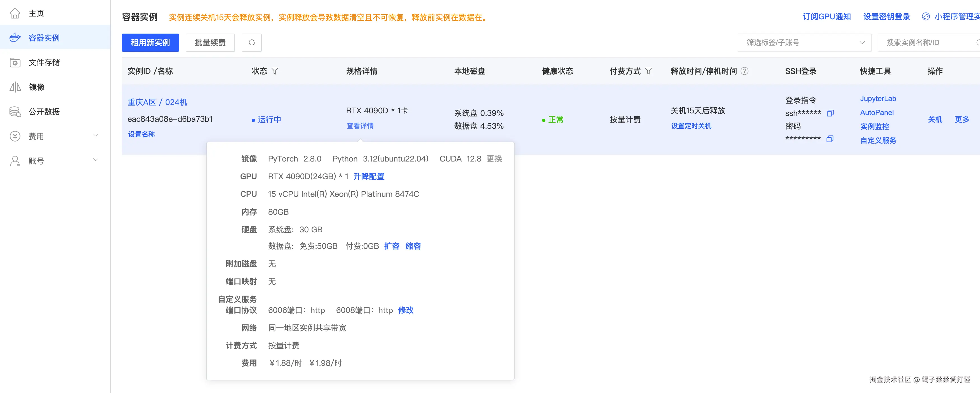
Task: Go to 主页 in sidebar
Action: pos(36,13)
